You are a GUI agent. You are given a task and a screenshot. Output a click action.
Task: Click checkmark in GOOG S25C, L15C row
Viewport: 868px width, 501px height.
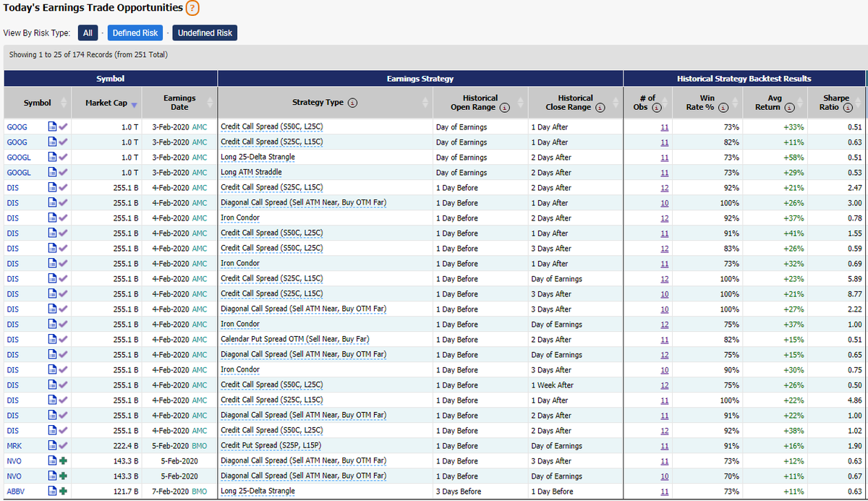(x=63, y=142)
